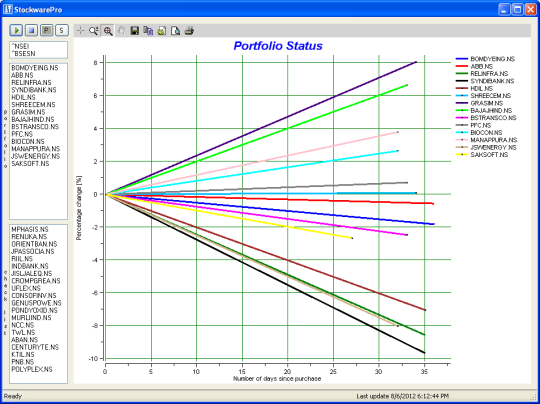
Task: Select RENUKA.NS in the check list
Action: [29, 237]
